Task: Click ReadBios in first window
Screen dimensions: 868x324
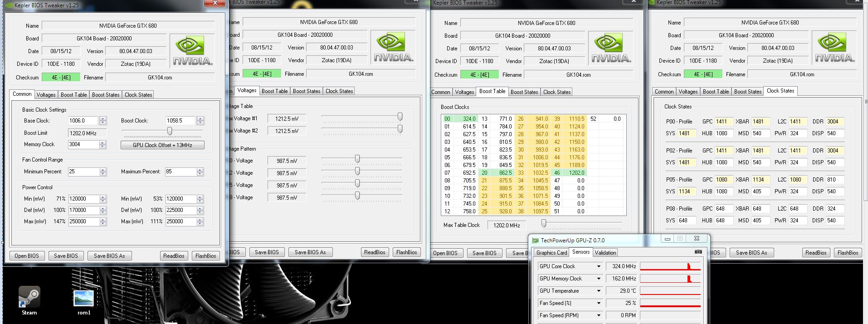Action: (174, 256)
